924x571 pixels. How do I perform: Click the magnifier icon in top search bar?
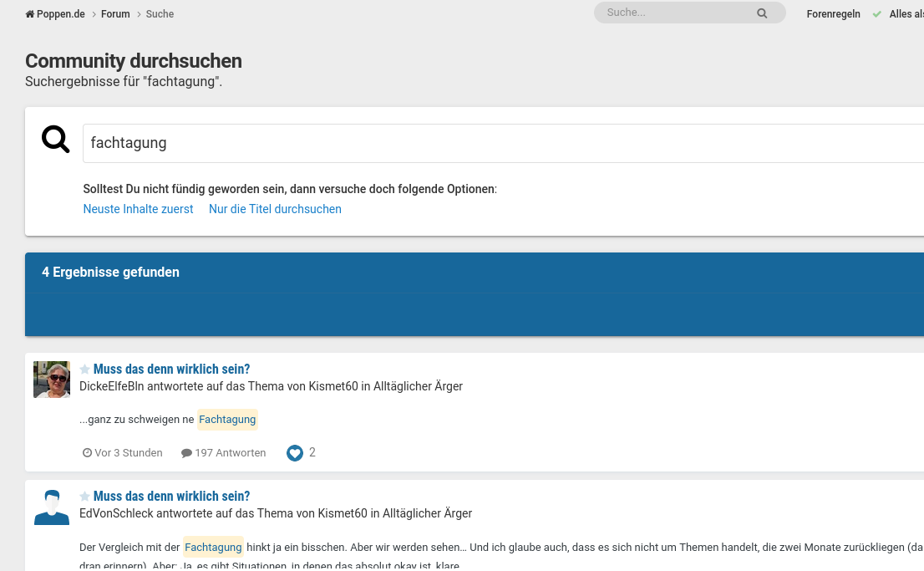pos(762,13)
